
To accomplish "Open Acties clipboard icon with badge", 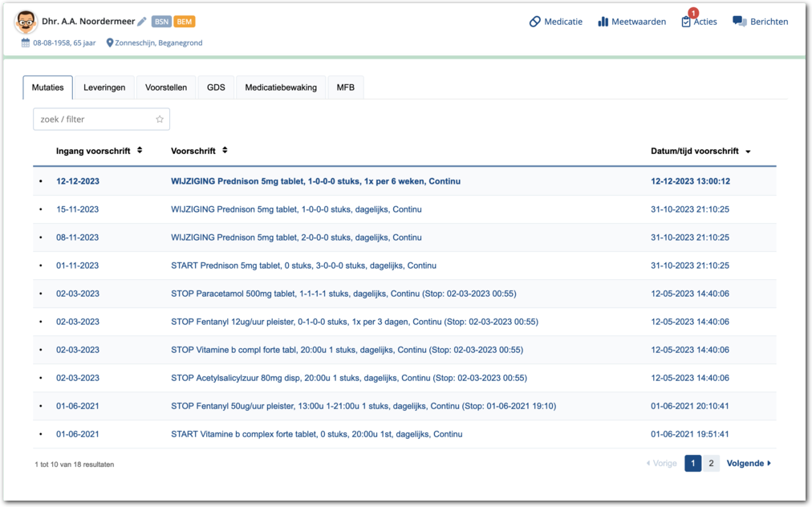I will pos(686,22).
